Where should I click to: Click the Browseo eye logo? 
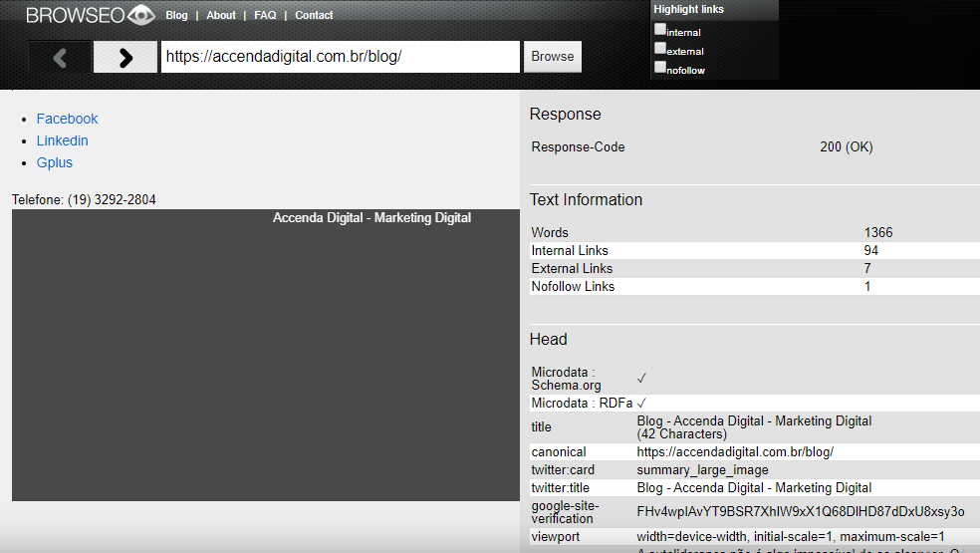click(x=141, y=14)
